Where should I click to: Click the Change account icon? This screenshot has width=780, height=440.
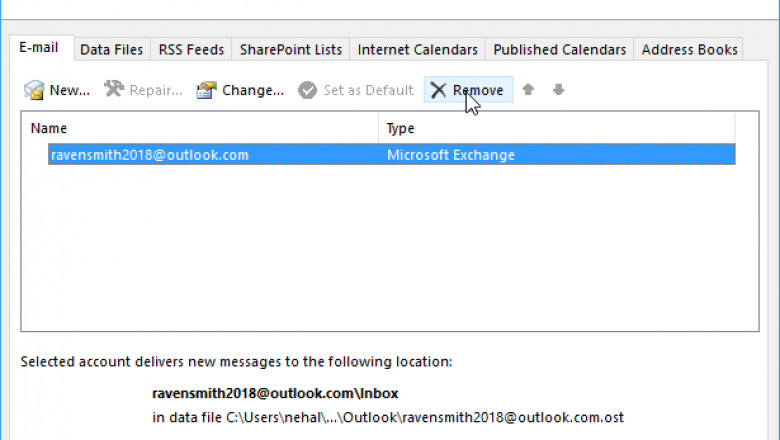point(206,90)
